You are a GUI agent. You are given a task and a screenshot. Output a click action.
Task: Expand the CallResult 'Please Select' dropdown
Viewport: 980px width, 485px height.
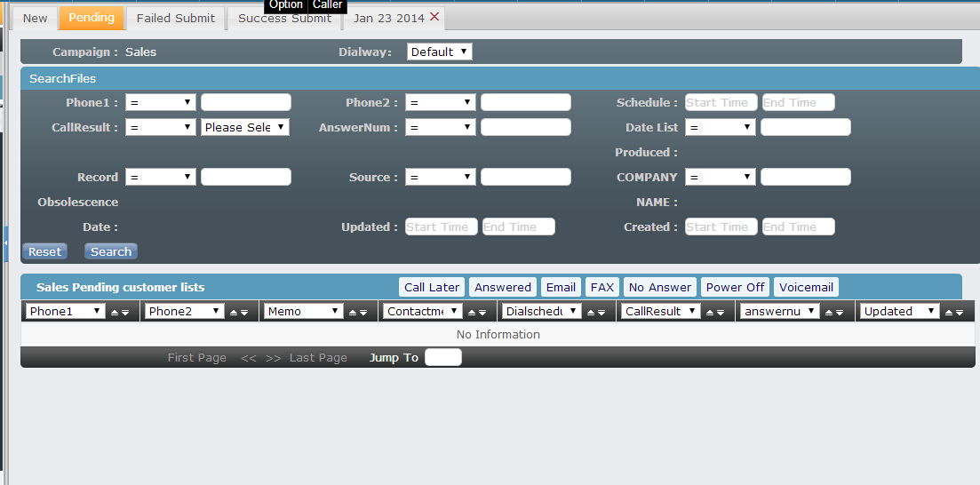point(245,127)
